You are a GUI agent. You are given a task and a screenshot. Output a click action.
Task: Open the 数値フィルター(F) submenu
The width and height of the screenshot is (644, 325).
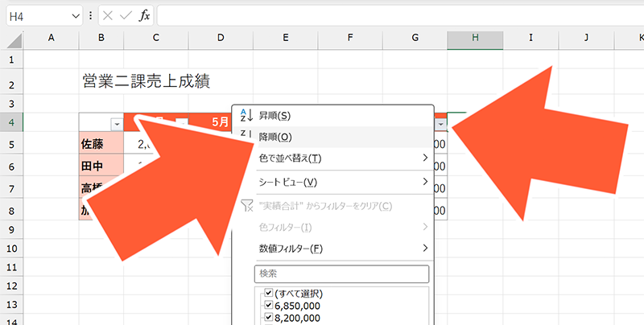click(x=332, y=249)
